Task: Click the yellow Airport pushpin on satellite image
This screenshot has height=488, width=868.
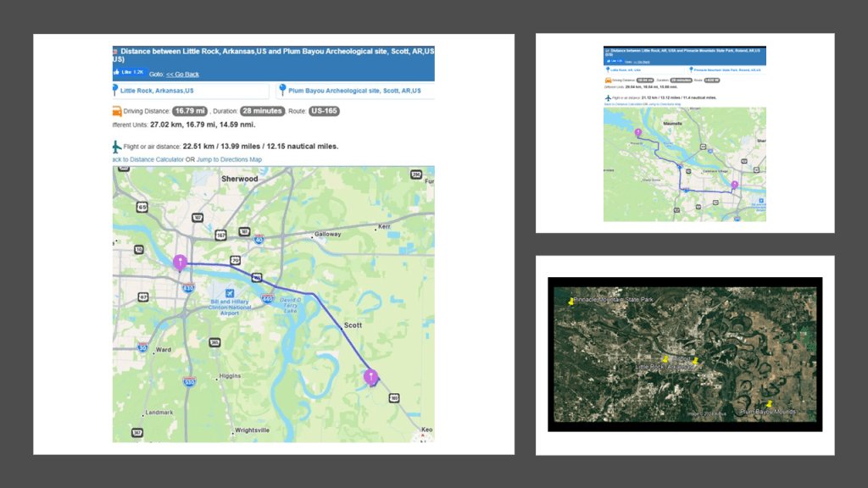Action: (695, 361)
